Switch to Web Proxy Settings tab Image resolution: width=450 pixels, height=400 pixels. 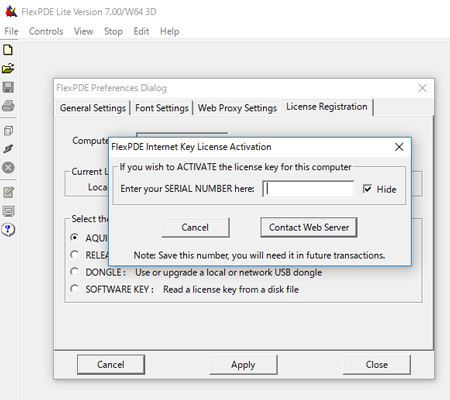click(x=237, y=108)
